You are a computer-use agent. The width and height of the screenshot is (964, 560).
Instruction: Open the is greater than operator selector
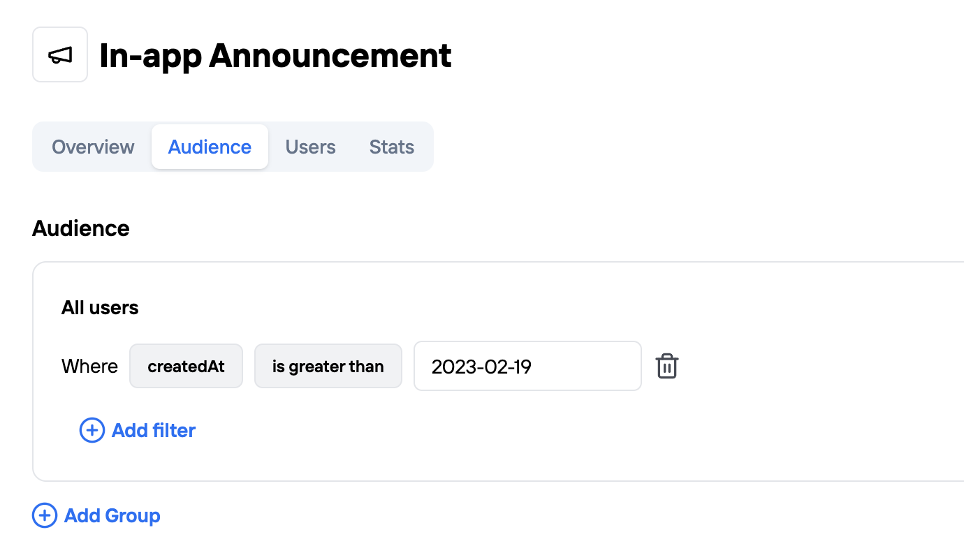328,365
